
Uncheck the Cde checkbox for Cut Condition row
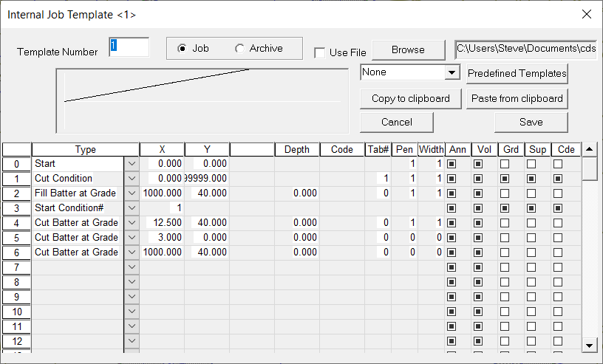click(x=558, y=178)
